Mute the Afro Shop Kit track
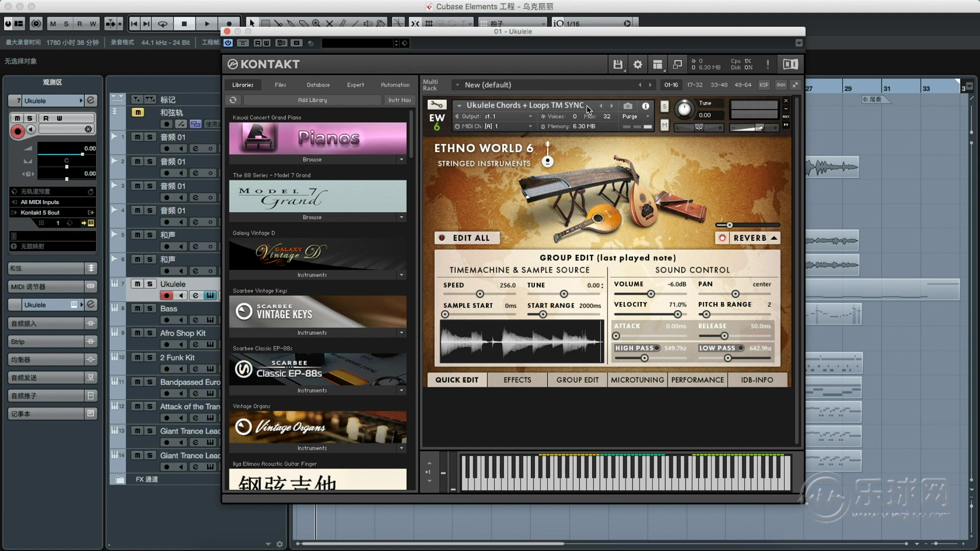The image size is (980, 551). [137, 333]
